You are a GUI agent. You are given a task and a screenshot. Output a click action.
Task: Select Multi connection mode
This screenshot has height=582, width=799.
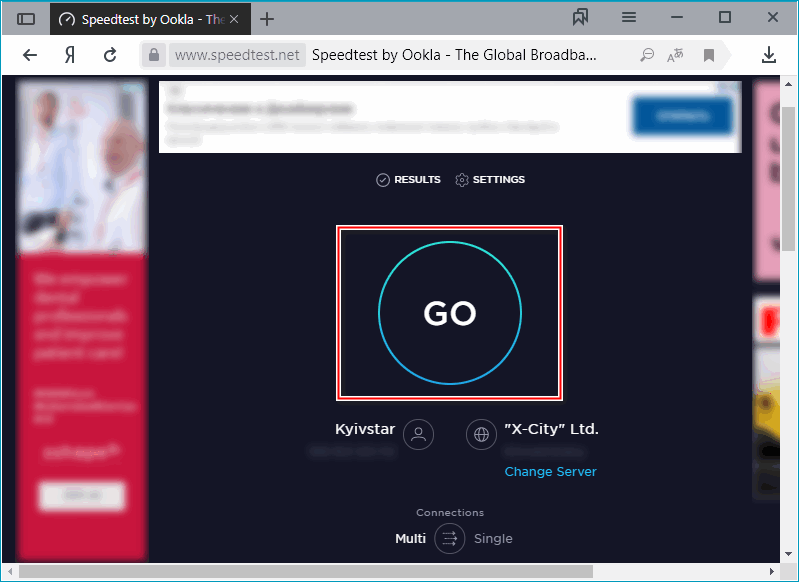[410, 538]
